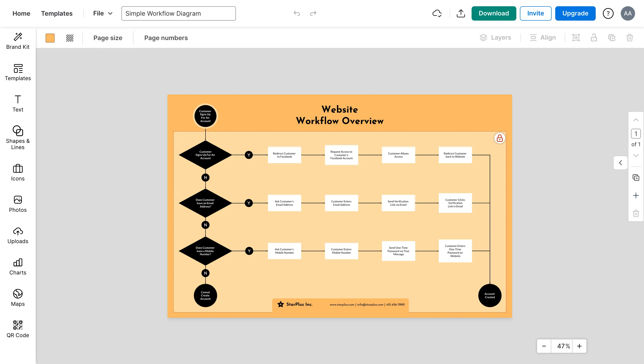
Task: Edit the diagram title input field
Action: 178,13
